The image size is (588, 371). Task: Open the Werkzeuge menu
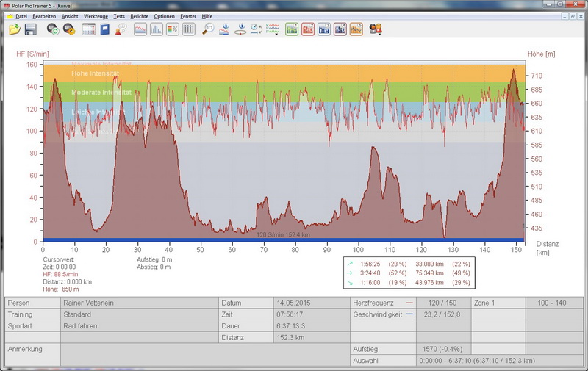[95, 15]
